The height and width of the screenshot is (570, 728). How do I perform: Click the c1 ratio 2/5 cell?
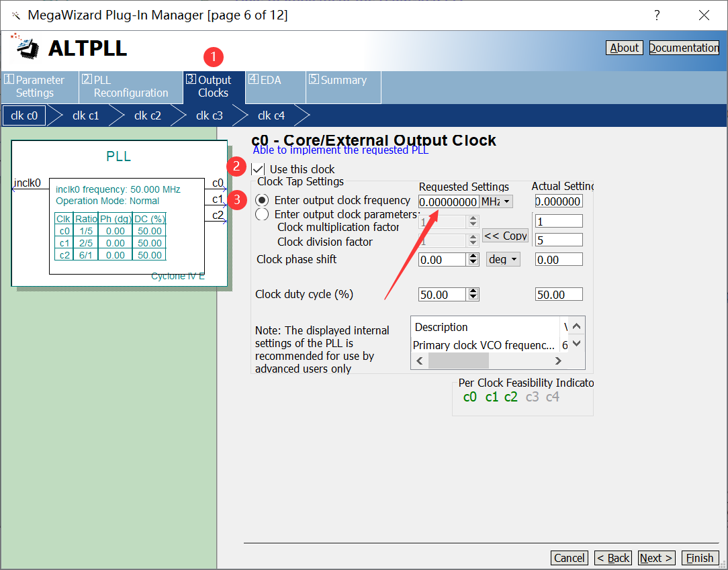86,243
